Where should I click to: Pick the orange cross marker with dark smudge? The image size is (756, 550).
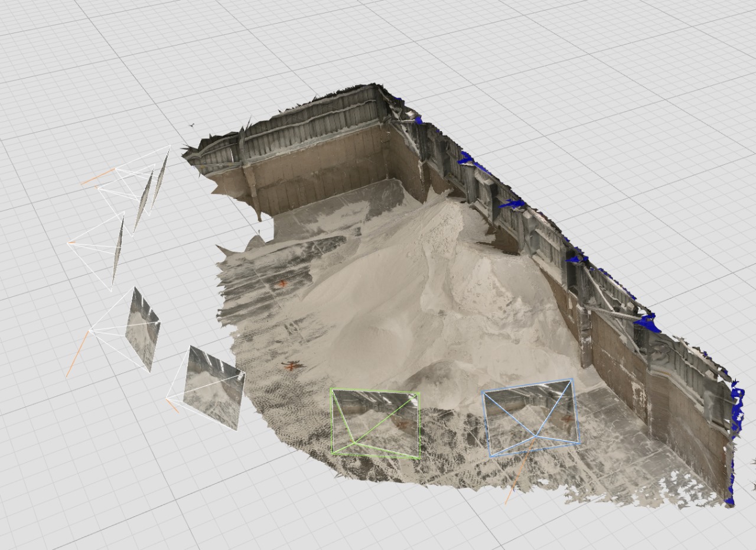pos(291,366)
